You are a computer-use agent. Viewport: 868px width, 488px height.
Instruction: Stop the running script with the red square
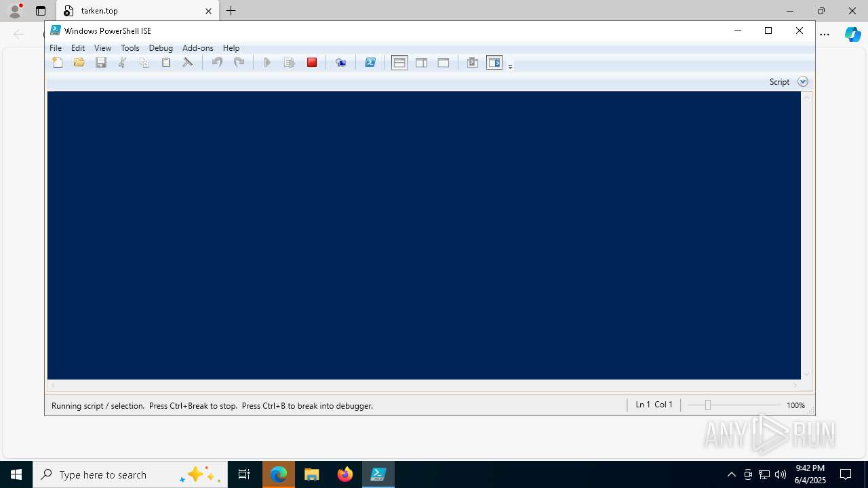pos(312,62)
